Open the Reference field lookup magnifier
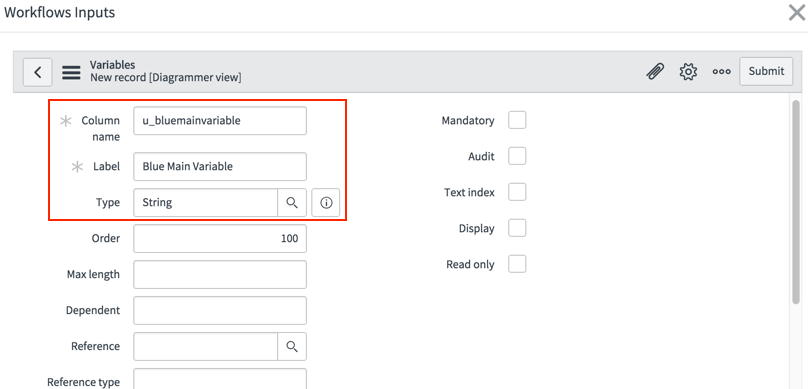808x389 pixels. pyautogui.click(x=292, y=346)
